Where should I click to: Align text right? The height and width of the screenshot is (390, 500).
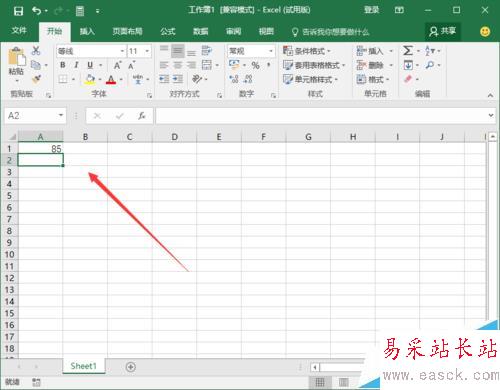tap(191, 65)
